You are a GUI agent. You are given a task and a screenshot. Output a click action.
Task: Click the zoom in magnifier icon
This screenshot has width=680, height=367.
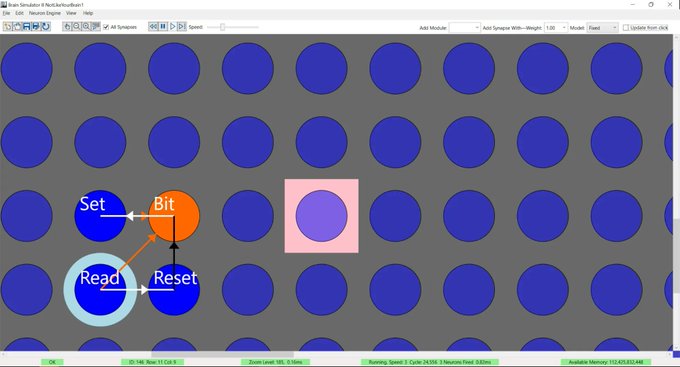[x=86, y=26]
